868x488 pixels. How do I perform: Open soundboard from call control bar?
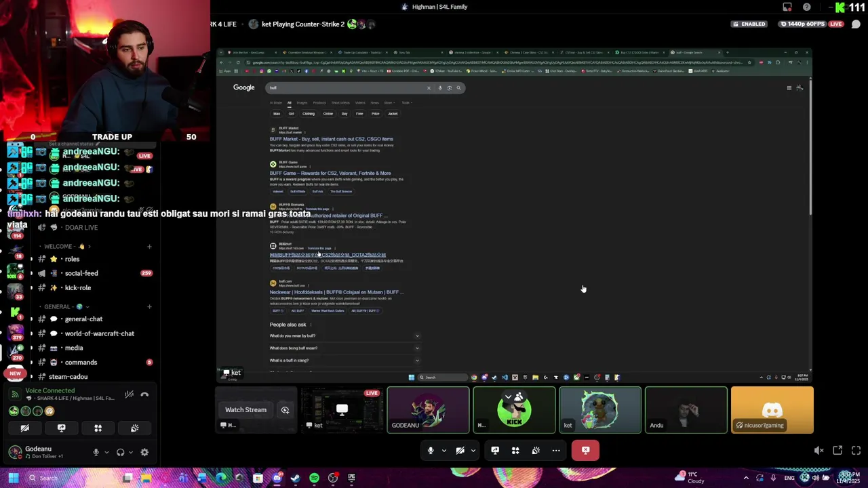tap(536, 450)
